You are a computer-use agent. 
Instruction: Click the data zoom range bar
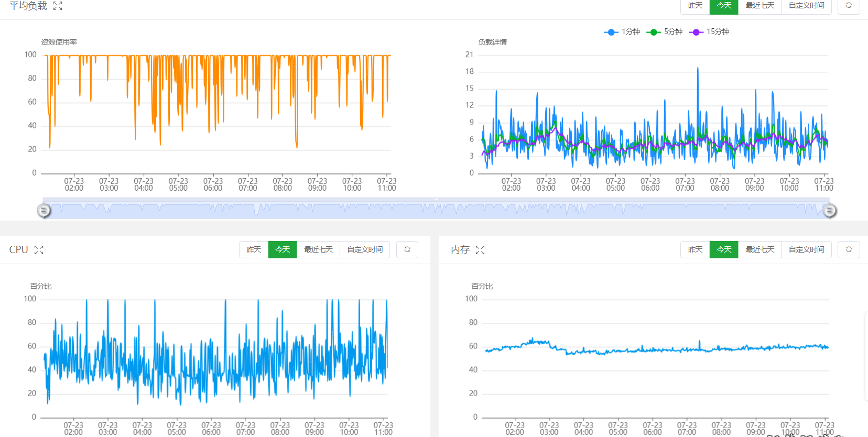(x=436, y=209)
